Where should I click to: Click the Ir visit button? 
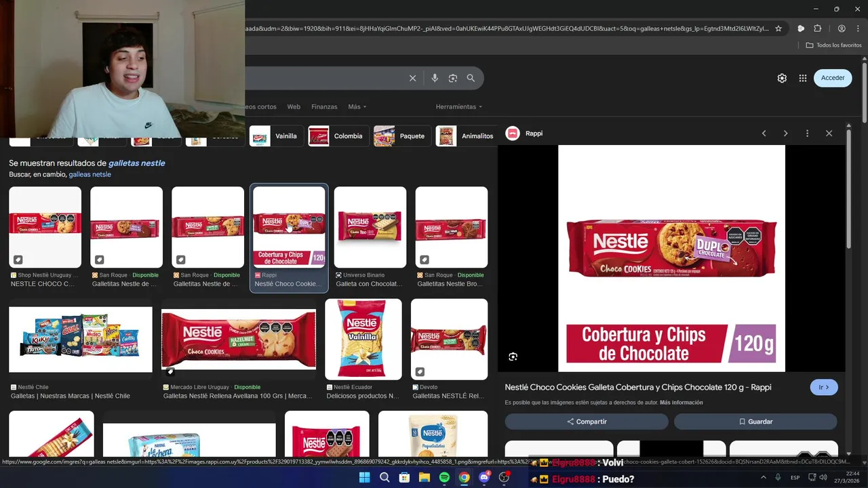tap(824, 387)
